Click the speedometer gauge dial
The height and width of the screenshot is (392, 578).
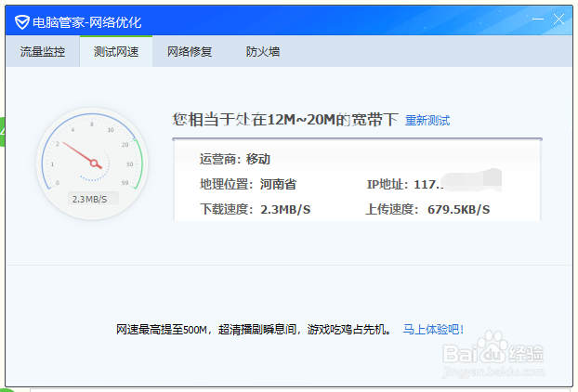click(92, 163)
